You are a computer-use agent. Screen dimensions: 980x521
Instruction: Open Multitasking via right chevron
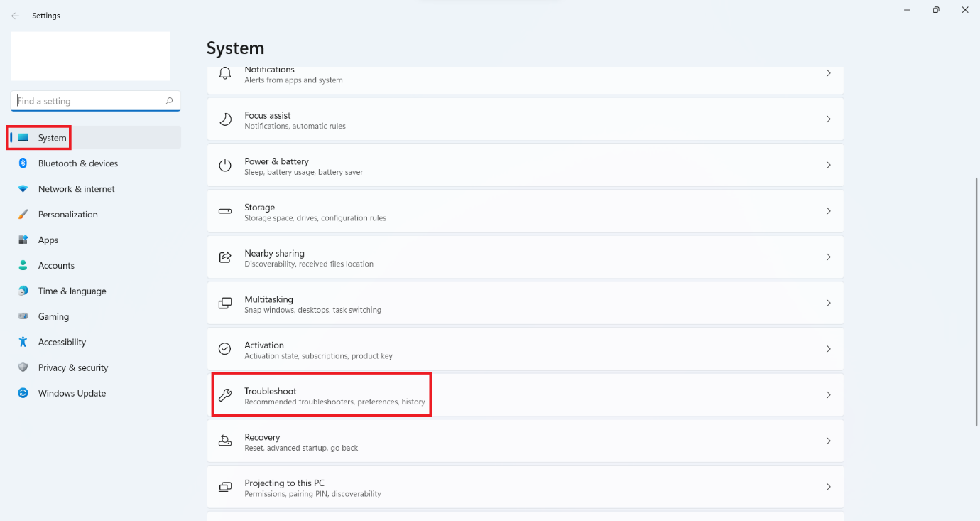(828, 303)
